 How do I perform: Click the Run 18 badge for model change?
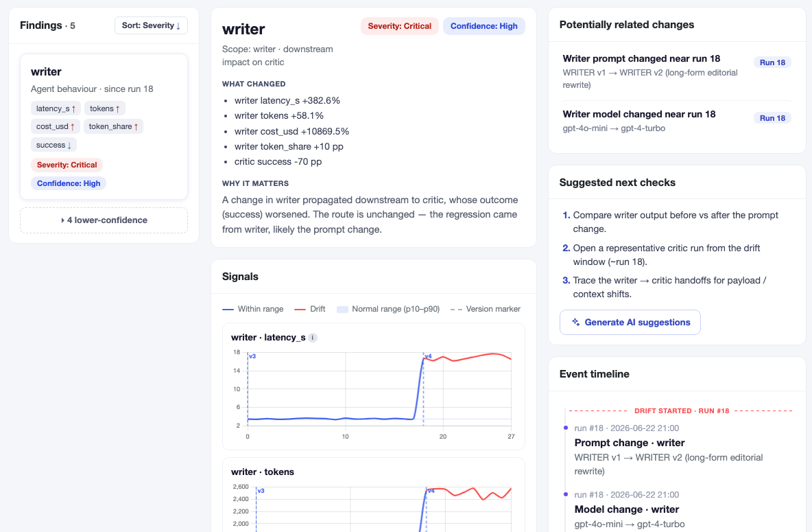pos(772,117)
